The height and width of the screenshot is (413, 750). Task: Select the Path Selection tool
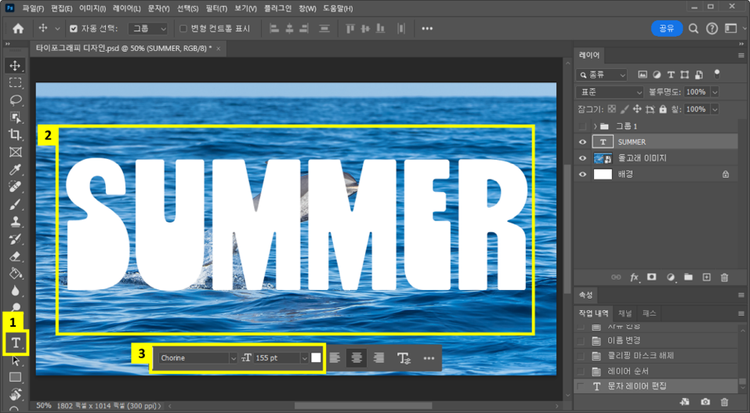tap(15, 360)
